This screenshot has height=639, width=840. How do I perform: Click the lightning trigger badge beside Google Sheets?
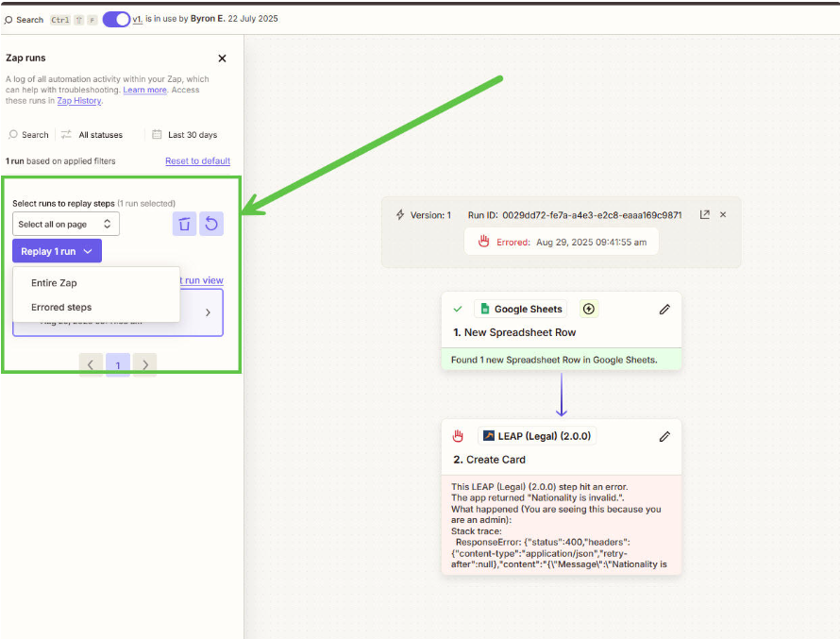point(589,309)
